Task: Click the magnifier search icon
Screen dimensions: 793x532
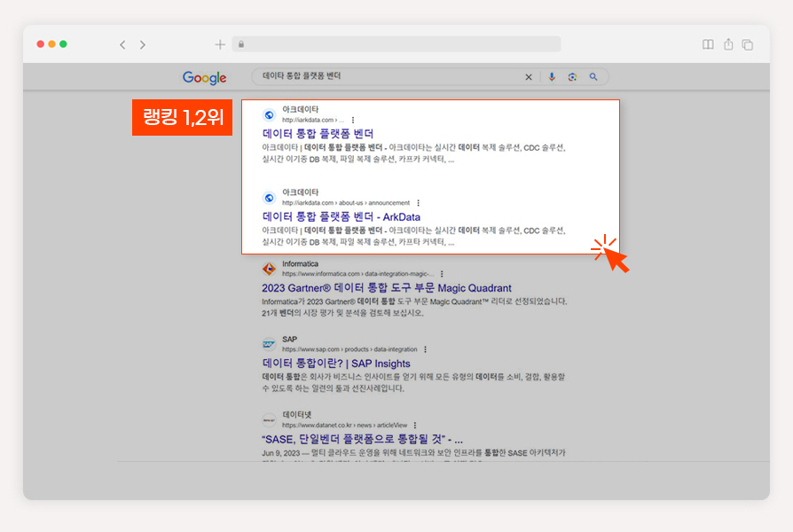Action: [593, 77]
